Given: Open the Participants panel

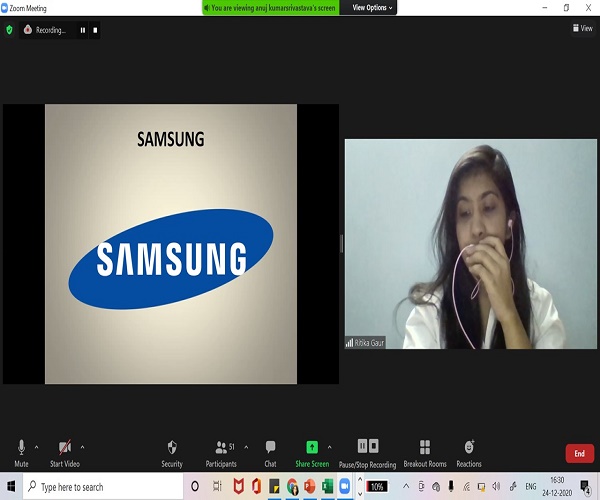Looking at the screenshot, I should click(x=221, y=453).
